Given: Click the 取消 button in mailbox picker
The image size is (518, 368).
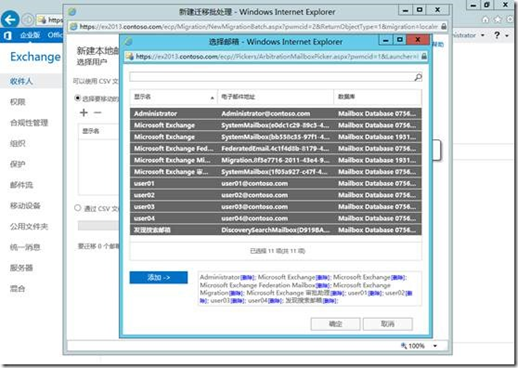Looking at the screenshot, I should (x=388, y=324).
